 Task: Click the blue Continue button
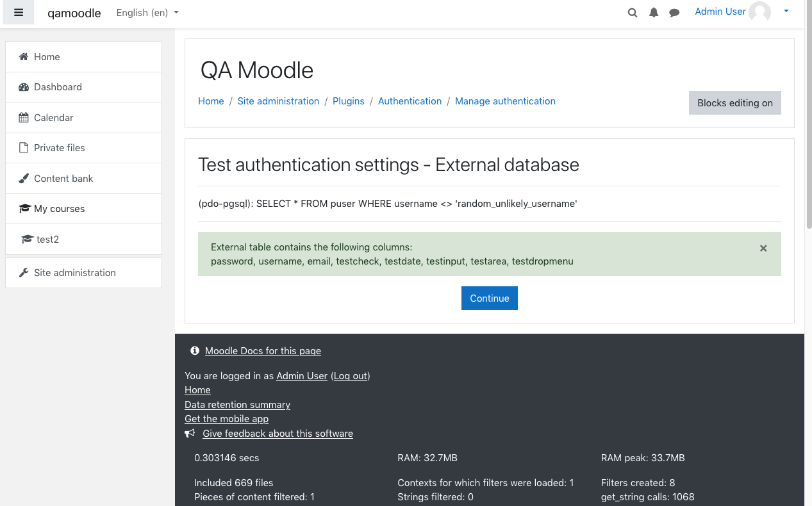point(490,298)
